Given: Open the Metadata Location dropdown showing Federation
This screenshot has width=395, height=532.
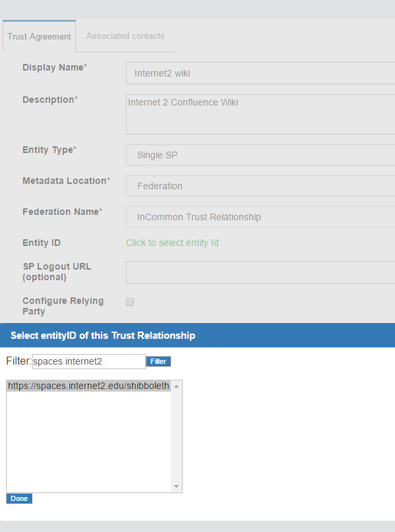Looking at the screenshot, I should [x=260, y=186].
